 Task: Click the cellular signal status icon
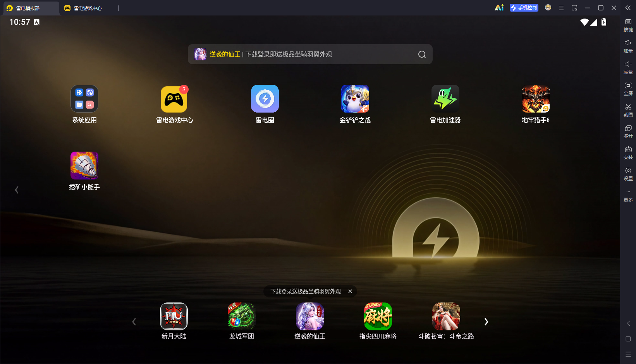coord(594,22)
